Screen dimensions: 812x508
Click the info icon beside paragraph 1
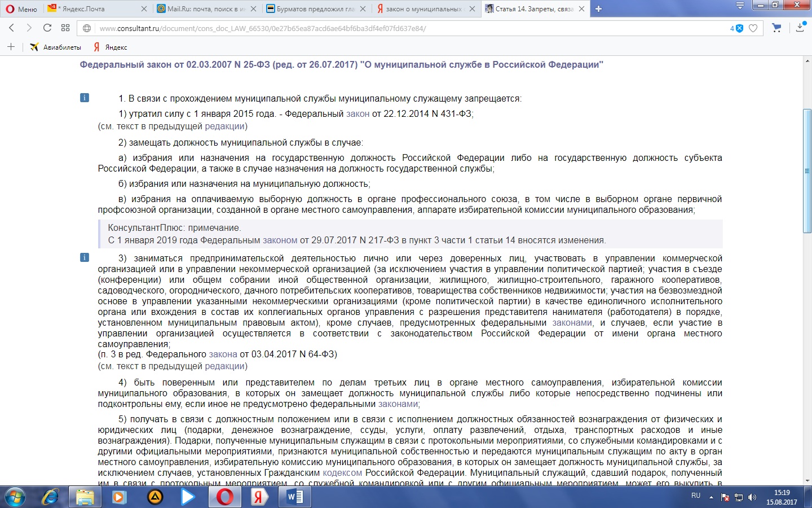(x=85, y=98)
